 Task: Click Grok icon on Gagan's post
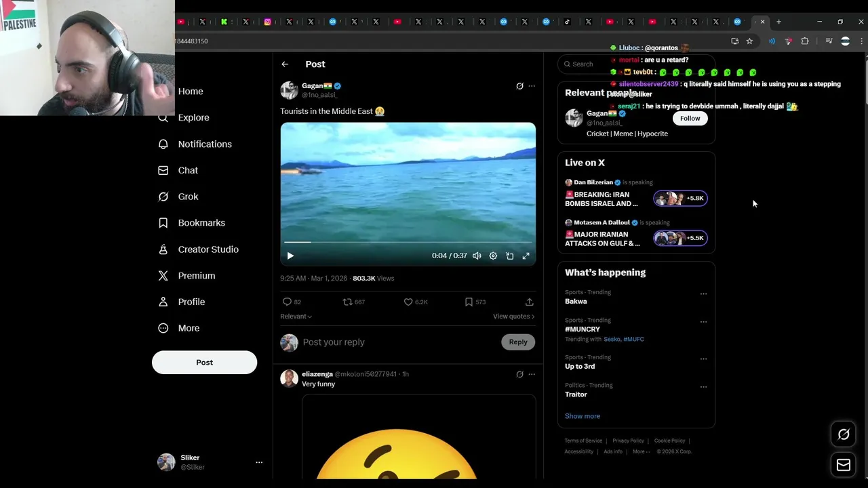(519, 86)
